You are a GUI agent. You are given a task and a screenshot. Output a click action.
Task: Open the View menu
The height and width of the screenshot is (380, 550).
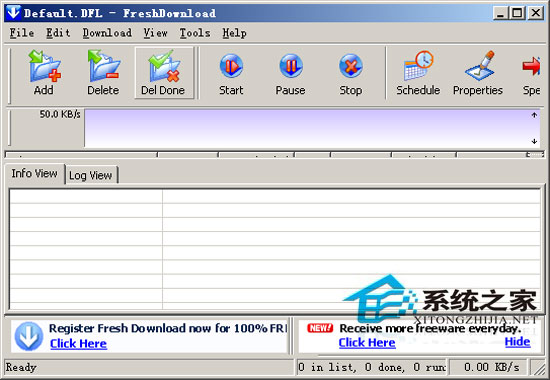pyautogui.click(x=155, y=33)
